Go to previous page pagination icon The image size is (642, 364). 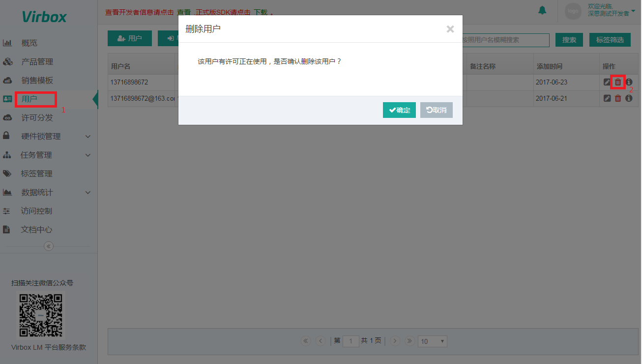(321, 341)
